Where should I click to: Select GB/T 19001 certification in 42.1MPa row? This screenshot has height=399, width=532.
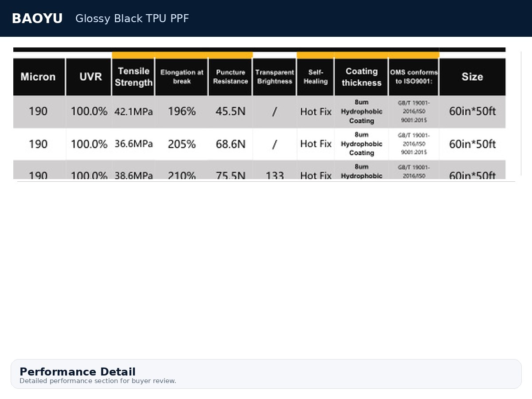pos(414,111)
